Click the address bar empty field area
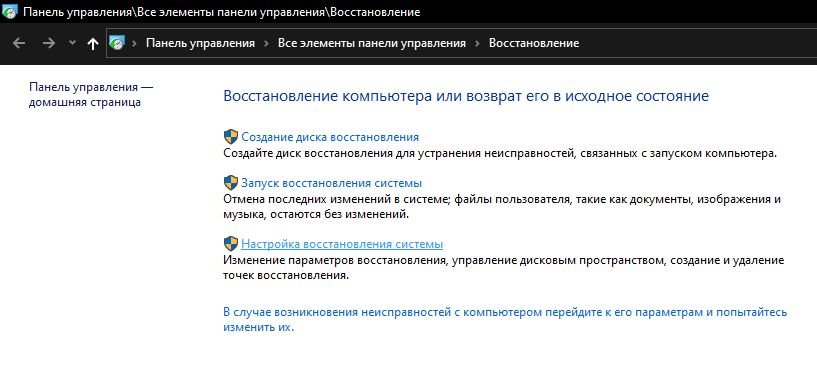 pyautogui.click(x=698, y=43)
